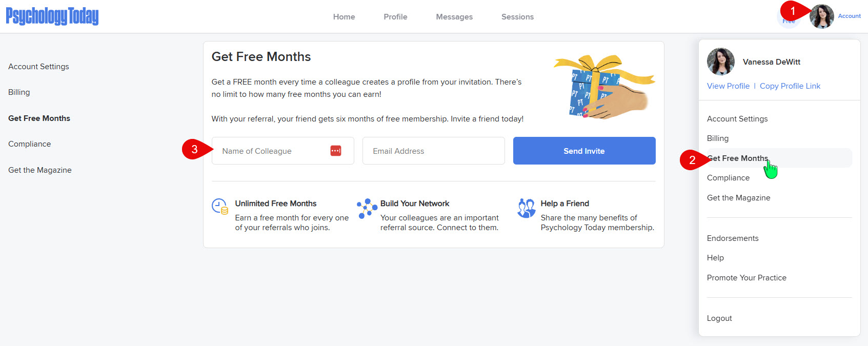Choose Get Free Months in account dropdown
Viewport: 868px width, 346px height.
pos(779,158)
